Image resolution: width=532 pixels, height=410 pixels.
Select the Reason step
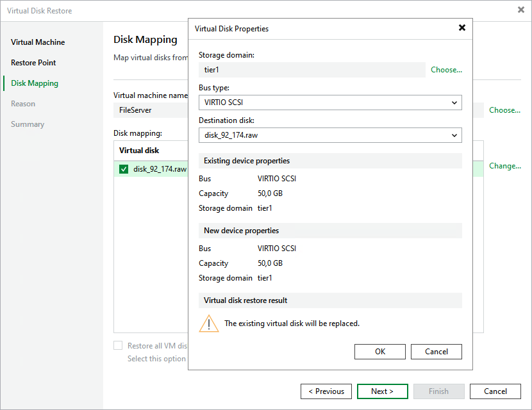pyautogui.click(x=22, y=104)
